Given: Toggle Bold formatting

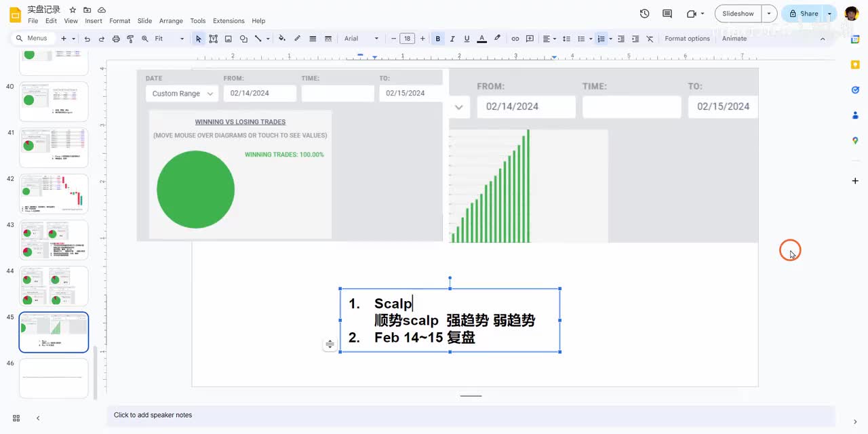Looking at the screenshot, I should point(438,39).
